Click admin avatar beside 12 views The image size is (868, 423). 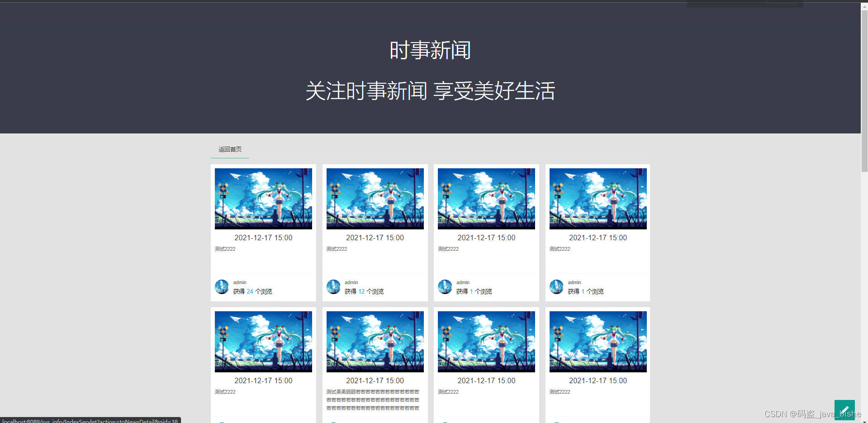click(333, 287)
